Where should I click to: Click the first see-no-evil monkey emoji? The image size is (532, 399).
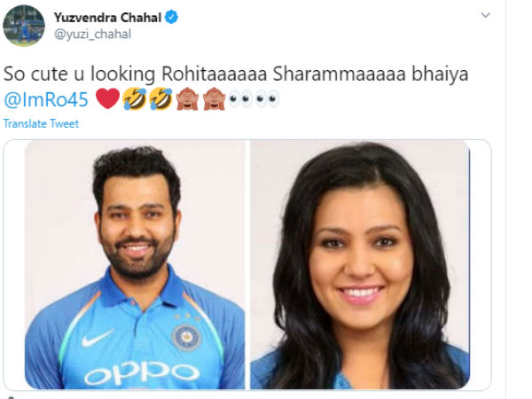187,98
